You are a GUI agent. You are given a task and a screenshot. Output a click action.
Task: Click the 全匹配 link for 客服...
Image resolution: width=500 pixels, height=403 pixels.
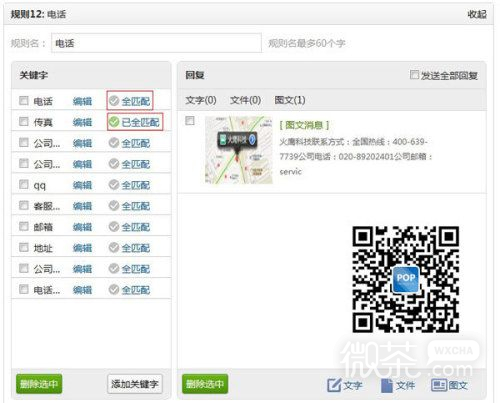136,206
